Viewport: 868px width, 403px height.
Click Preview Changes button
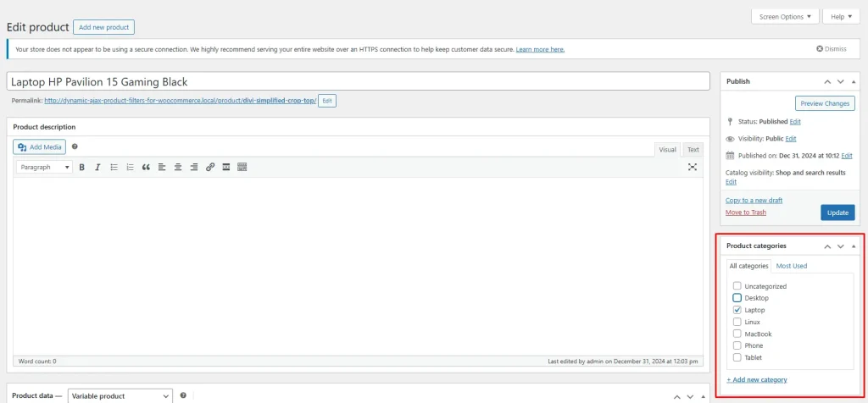(824, 103)
